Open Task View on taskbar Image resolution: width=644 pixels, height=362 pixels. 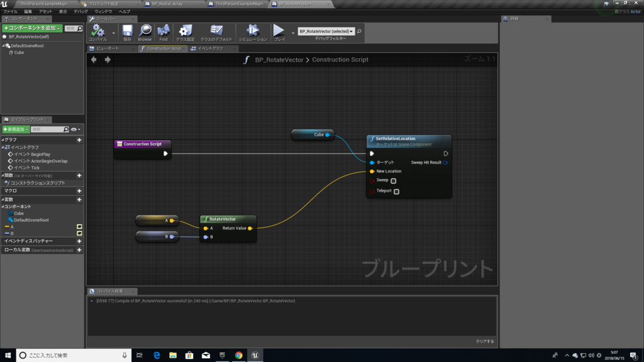pyautogui.click(x=139, y=355)
